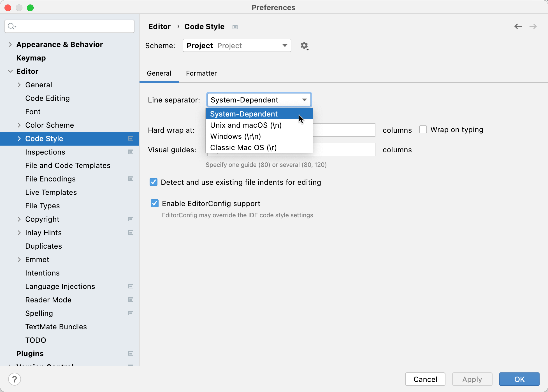Image resolution: width=548 pixels, height=392 pixels.
Task: Enable Wrap on typing
Action: 423,129
